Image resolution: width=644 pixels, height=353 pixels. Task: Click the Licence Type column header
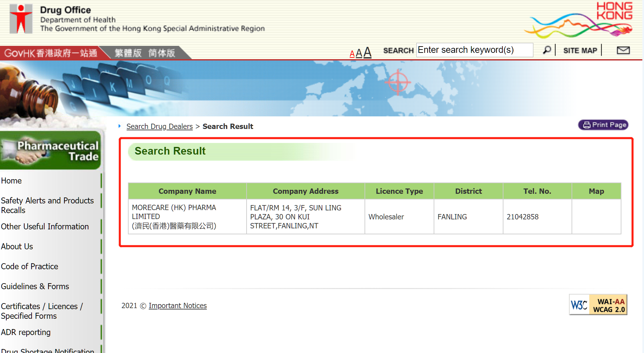pyautogui.click(x=399, y=191)
